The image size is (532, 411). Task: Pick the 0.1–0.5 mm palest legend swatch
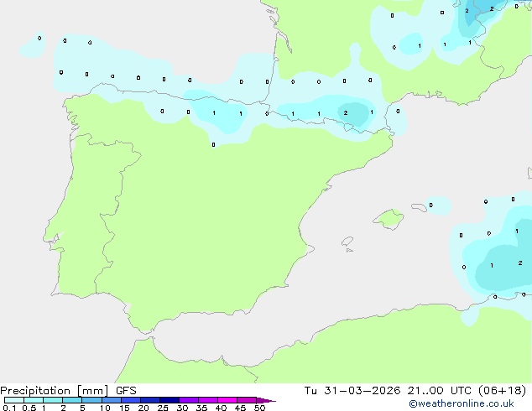[14, 400]
